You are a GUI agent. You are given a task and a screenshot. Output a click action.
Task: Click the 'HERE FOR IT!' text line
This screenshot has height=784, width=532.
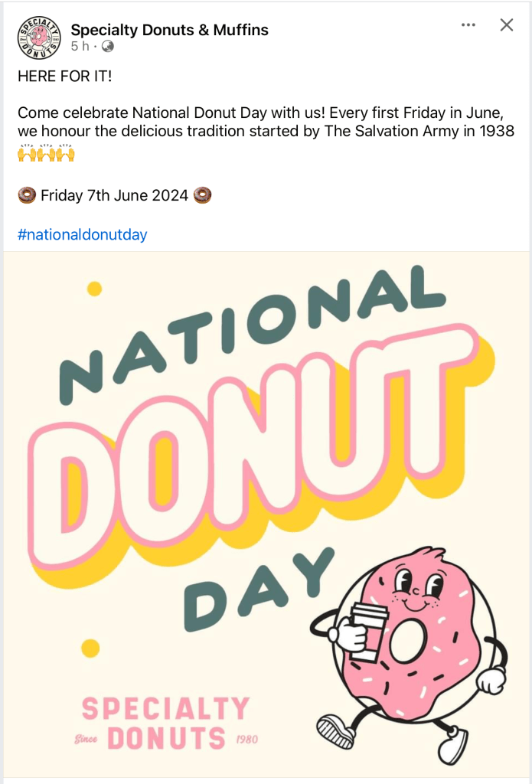tap(65, 77)
